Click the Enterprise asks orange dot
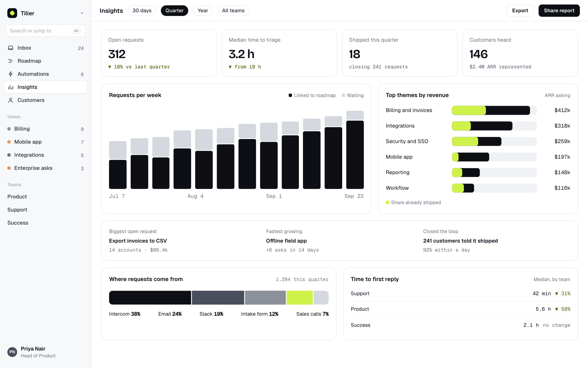 coord(9,168)
